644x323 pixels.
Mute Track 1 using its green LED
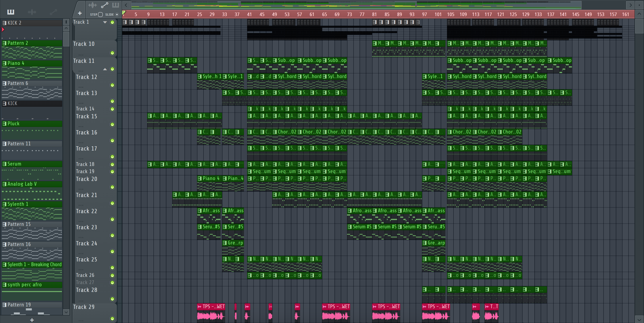(112, 22)
